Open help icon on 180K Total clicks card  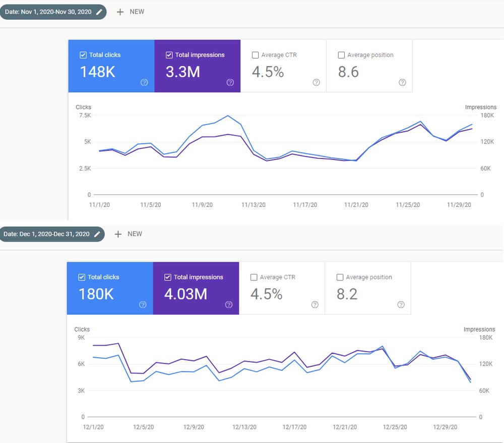(x=143, y=305)
